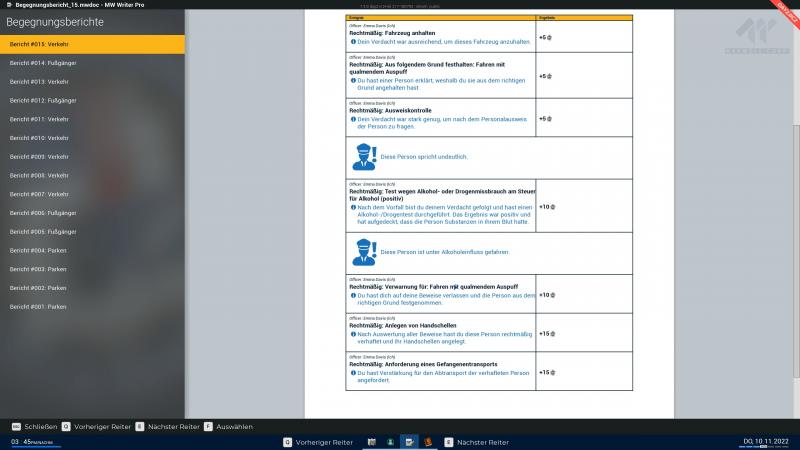Click the 'Diese Person spricht undeutlich' note

pyautogui.click(x=424, y=157)
